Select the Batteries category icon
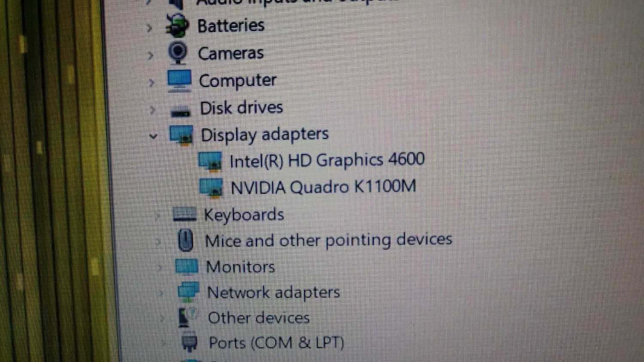This screenshot has height=362, width=644. pos(177,26)
